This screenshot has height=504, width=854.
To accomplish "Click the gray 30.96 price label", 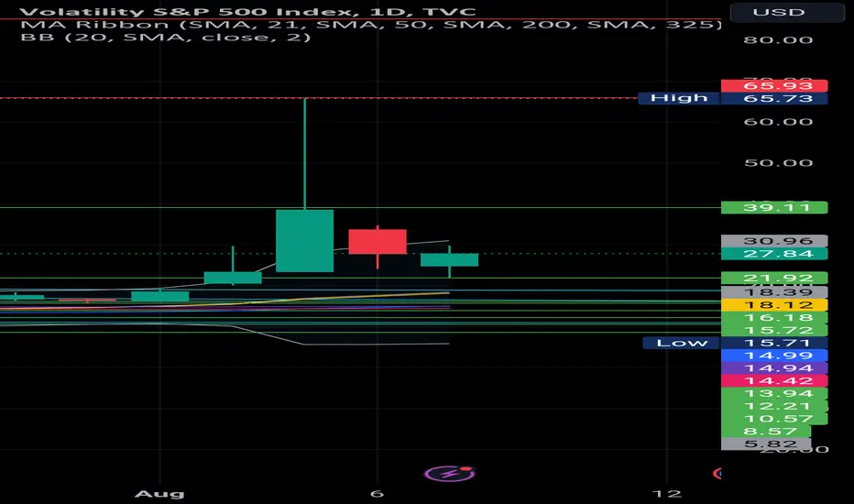I will coord(774,241).
